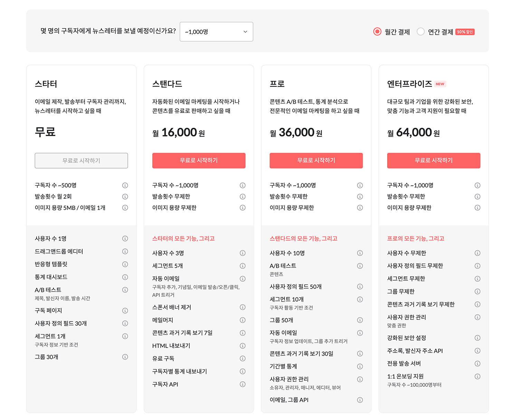This screenshot has width=518, height=420.
Task: Click info icon for 세그먼트 10개
Action: tap(360, 299)
